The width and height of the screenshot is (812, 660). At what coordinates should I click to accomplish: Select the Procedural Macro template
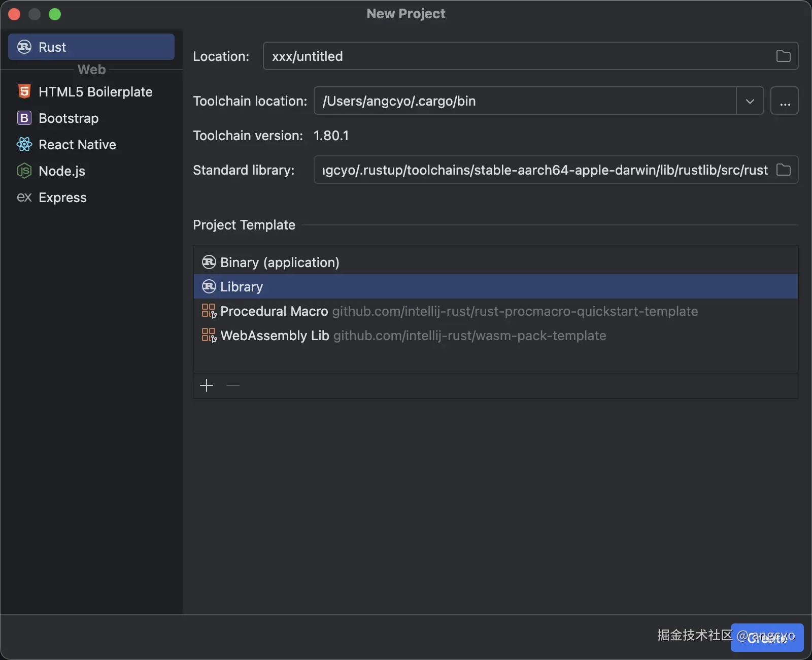(274, 311)
